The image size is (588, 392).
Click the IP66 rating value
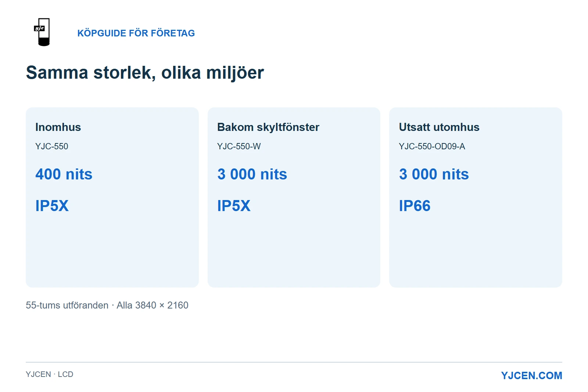click(x=415, y=206)
